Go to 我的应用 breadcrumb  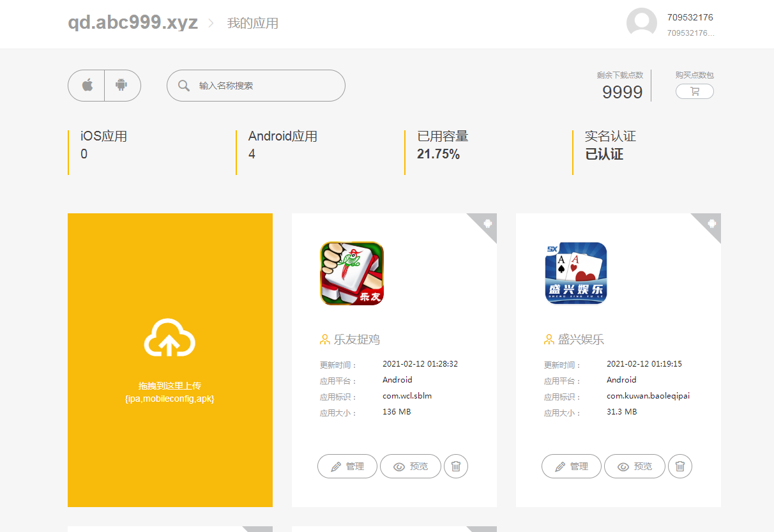point(252,24)
